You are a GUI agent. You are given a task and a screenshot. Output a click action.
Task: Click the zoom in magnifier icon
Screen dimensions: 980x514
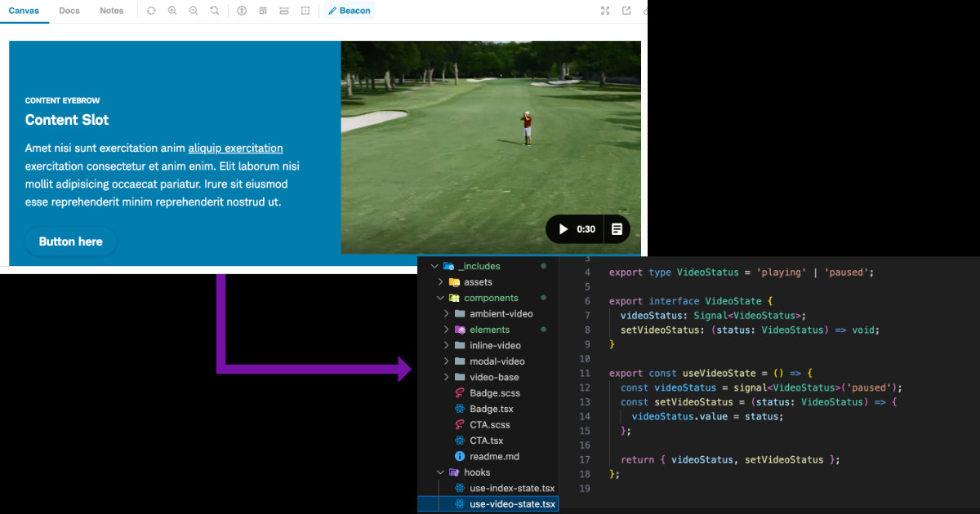172,11
